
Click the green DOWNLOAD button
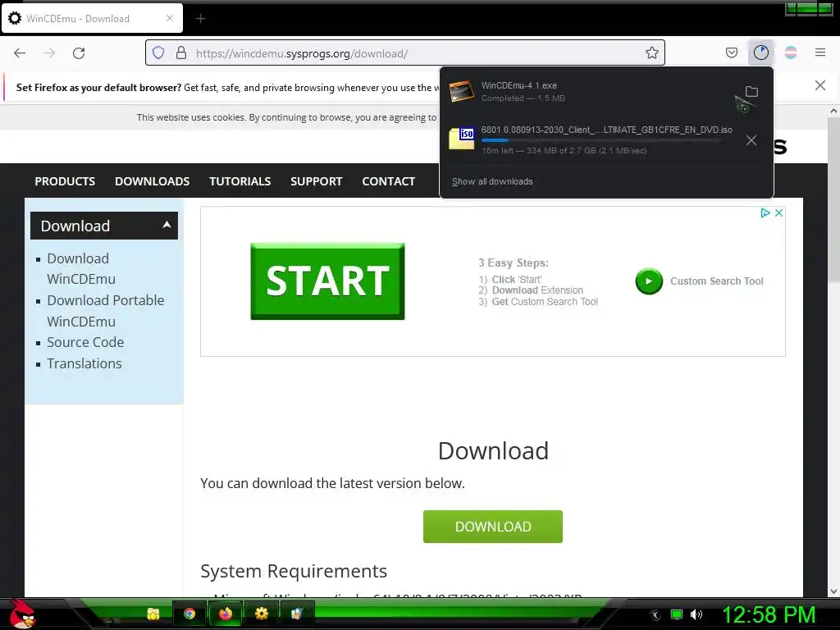tap(493, 527)
